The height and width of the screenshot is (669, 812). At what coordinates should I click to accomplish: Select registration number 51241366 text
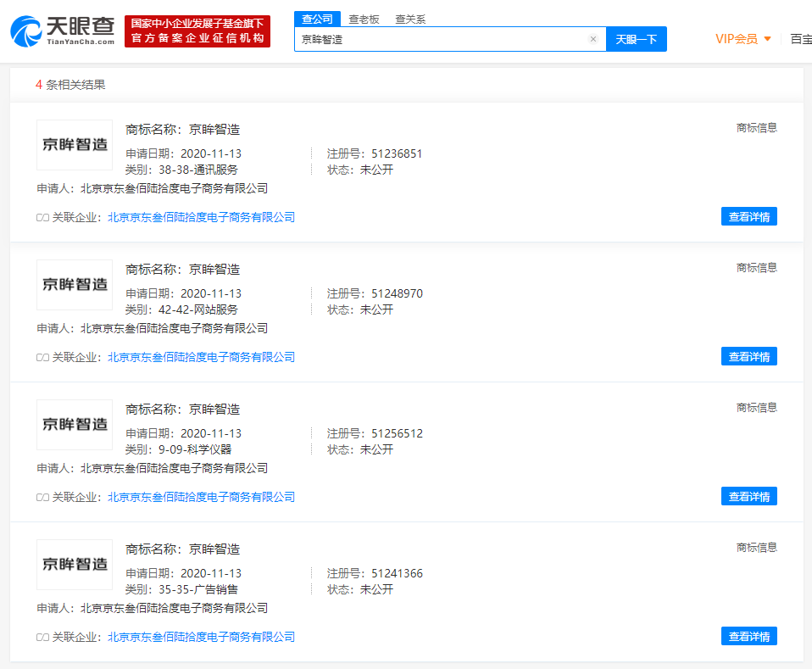[x=398, y=574]
